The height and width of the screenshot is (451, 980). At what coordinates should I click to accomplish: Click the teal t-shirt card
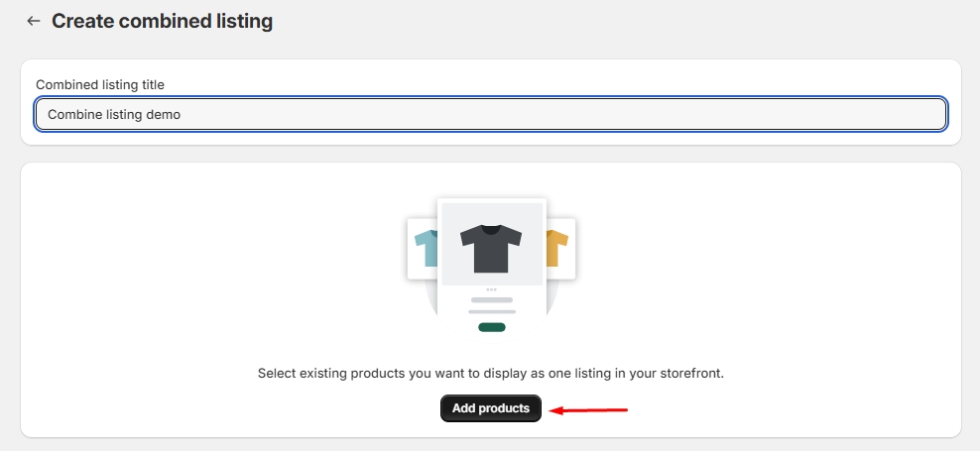click(x=424, y=248)
